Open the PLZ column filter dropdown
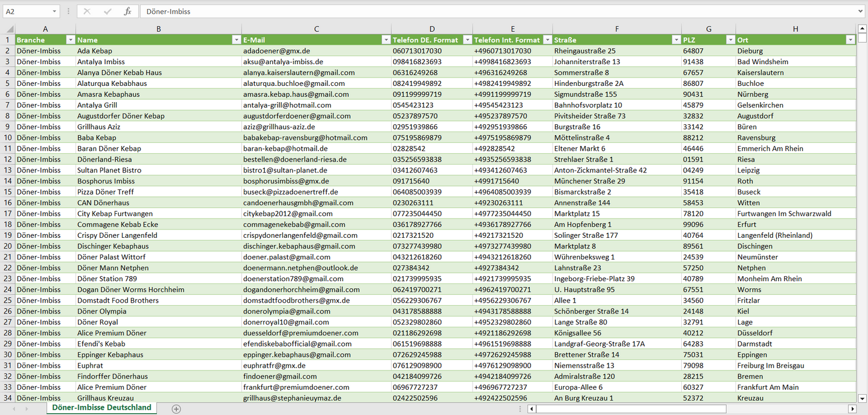868x415 pixels. click(730, 40)
